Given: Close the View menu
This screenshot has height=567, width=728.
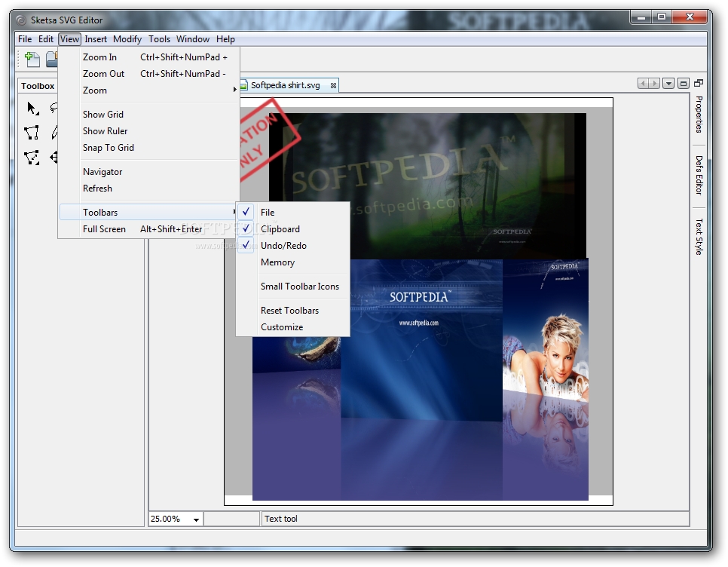Looking at the screenshot, I should pyautogui.click(x=69, y=39).
